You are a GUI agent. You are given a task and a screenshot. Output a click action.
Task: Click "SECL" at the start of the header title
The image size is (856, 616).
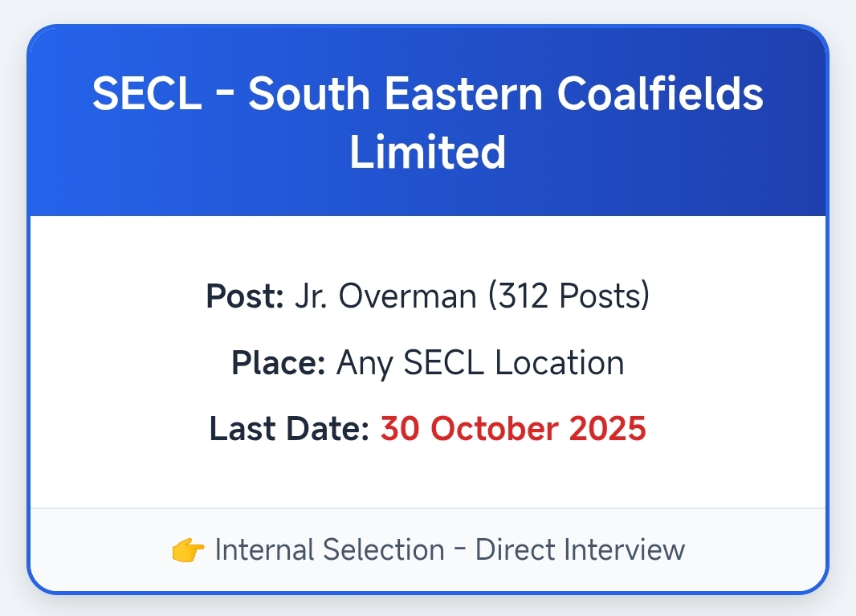(x=145, y=96)
